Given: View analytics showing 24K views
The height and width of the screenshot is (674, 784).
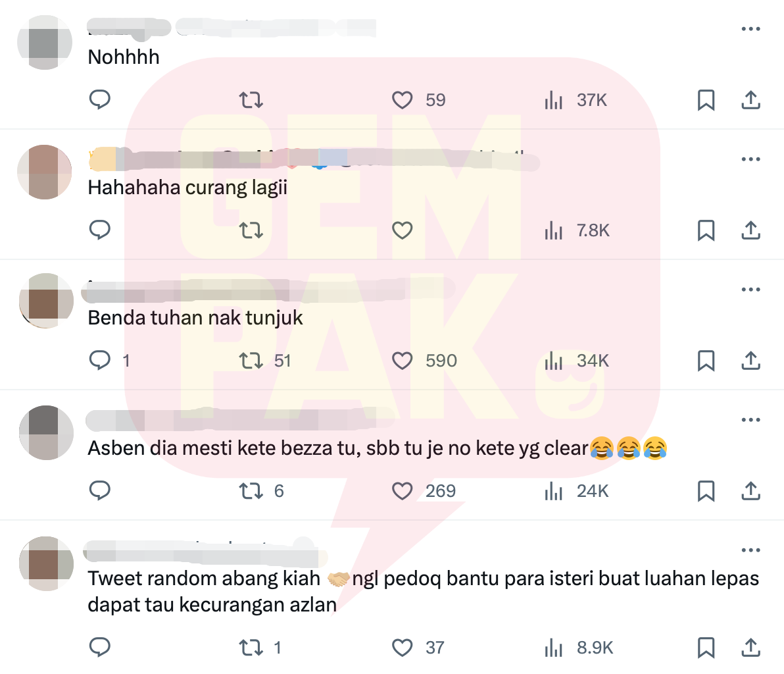Looking at the screenshot, I should click(577, 492).
